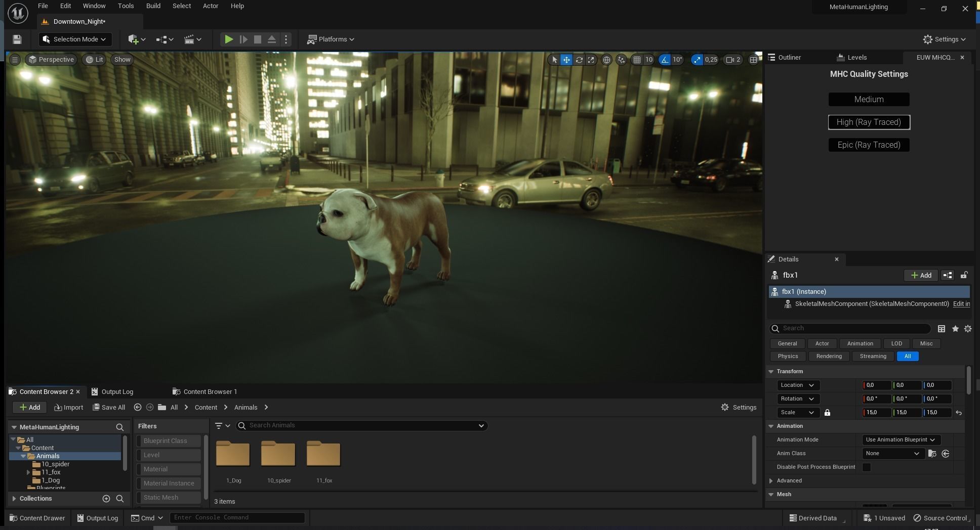Go back in Content Browser history
This screenshot has width=980, height=530.
click(x=137, y=407)
